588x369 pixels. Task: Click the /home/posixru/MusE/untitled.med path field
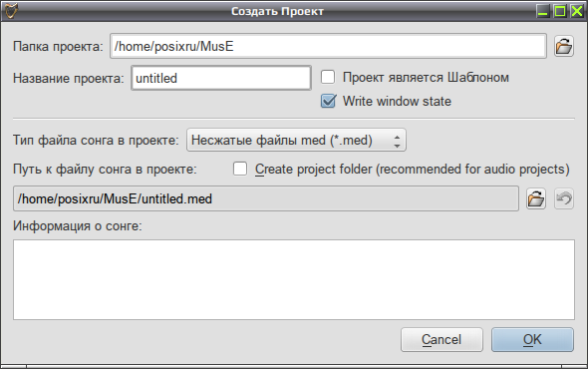[266, 198]
